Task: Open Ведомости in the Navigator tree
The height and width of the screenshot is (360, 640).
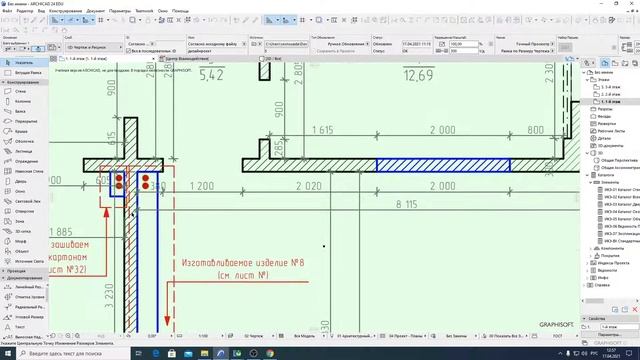Action: pyautogui.click(x=607, y=270)
